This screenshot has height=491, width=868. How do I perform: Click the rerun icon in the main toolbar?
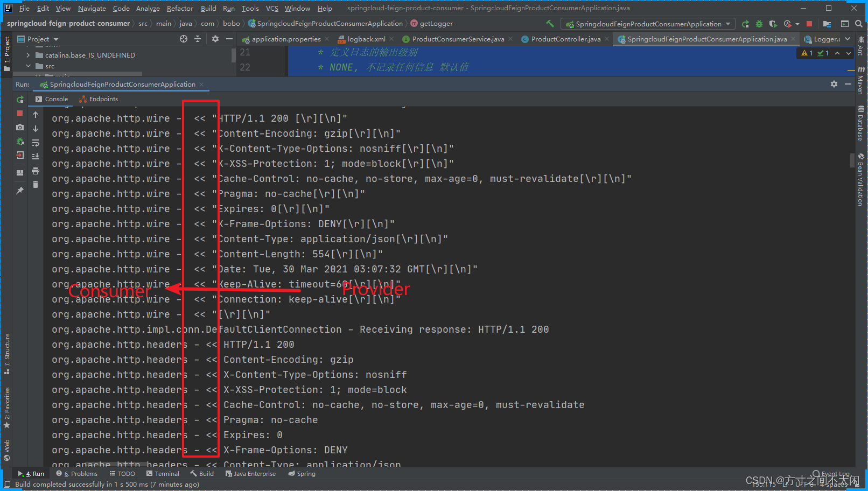tap(745, 24)
